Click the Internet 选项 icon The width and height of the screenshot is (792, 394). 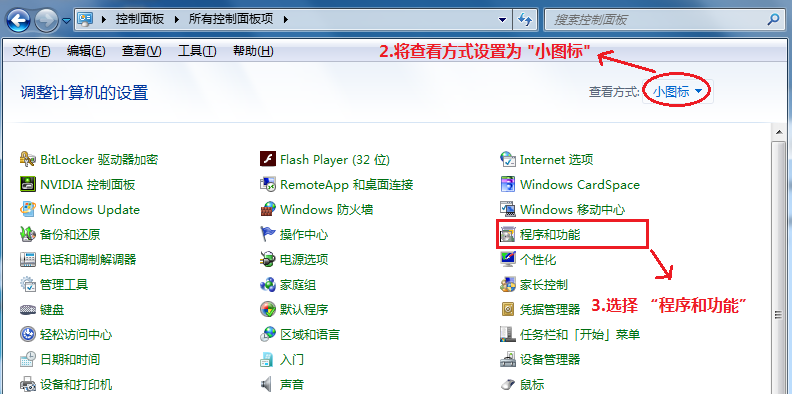click(x=508, y=160)
